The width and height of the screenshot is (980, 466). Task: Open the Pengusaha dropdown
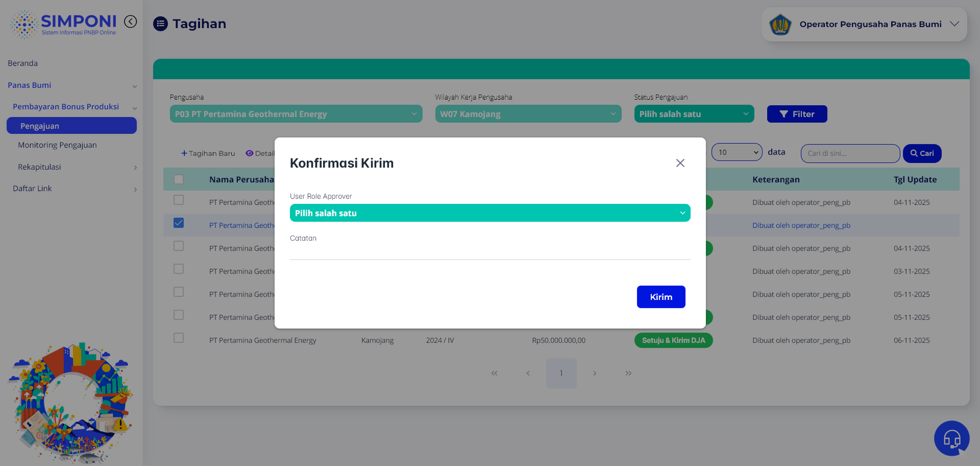(296, 114)
